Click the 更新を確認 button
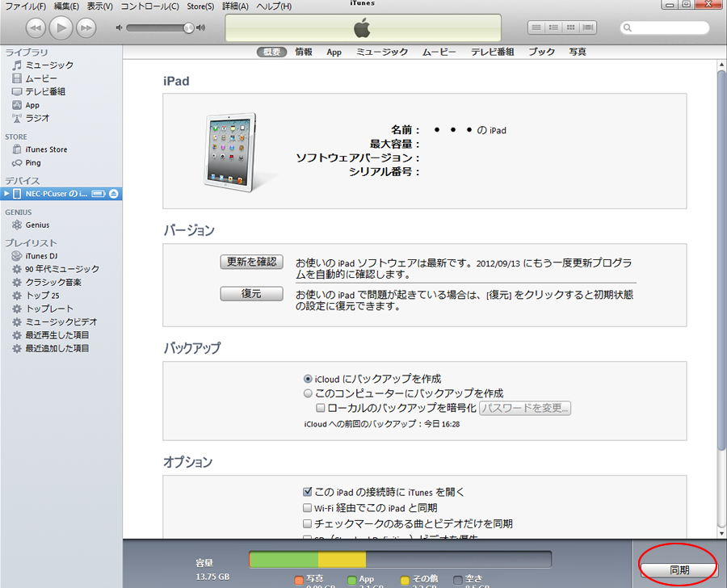727x588 pixels. coord(251,262)
